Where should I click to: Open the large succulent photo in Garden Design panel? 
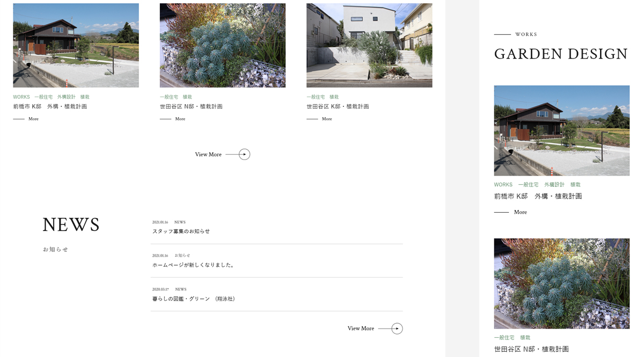(x=562, y=283)
